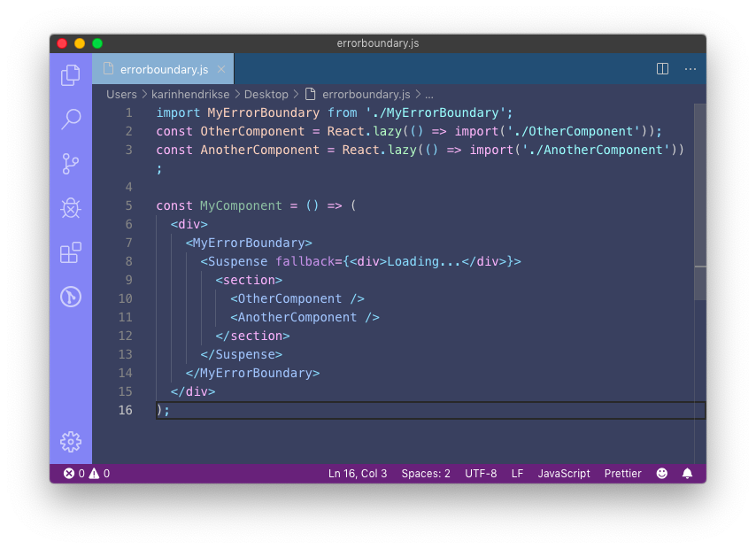
Task: Open the Desktop item in the breadcrumb path
Action: (x=268, y=94)
